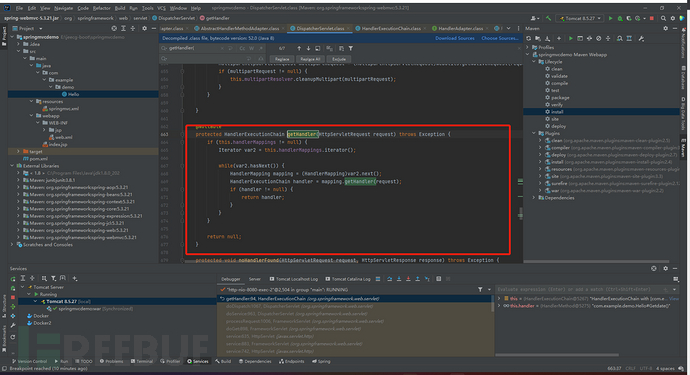Show hidden editor tabs dropdown chevron
Screen dimensions: 690x375
tap(508, 28)
